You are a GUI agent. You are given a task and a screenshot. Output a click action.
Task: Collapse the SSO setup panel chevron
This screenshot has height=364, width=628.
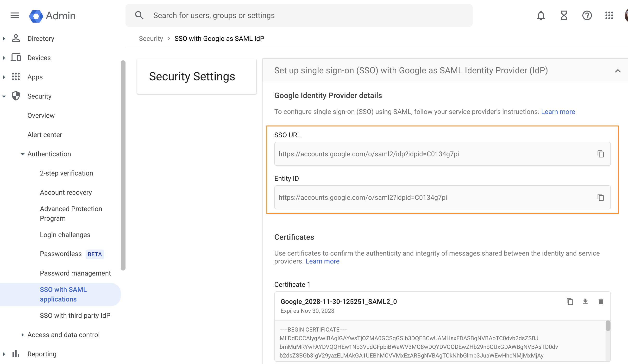coord(617,71)
